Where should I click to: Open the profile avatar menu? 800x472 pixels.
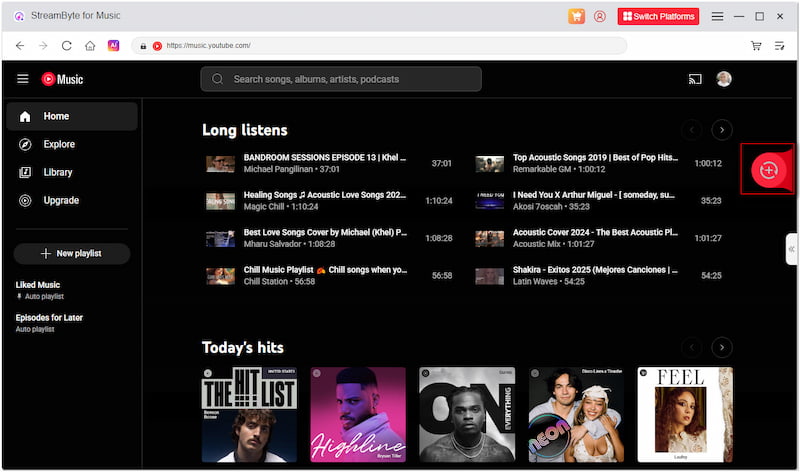[723, 79]
